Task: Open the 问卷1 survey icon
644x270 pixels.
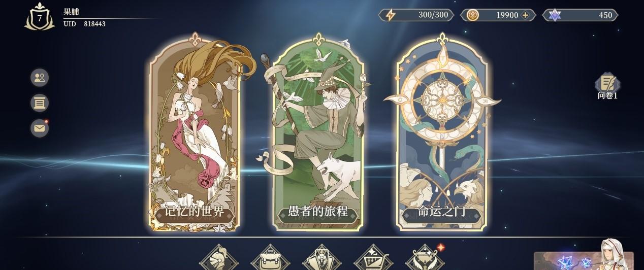Action: coord(607,85)
